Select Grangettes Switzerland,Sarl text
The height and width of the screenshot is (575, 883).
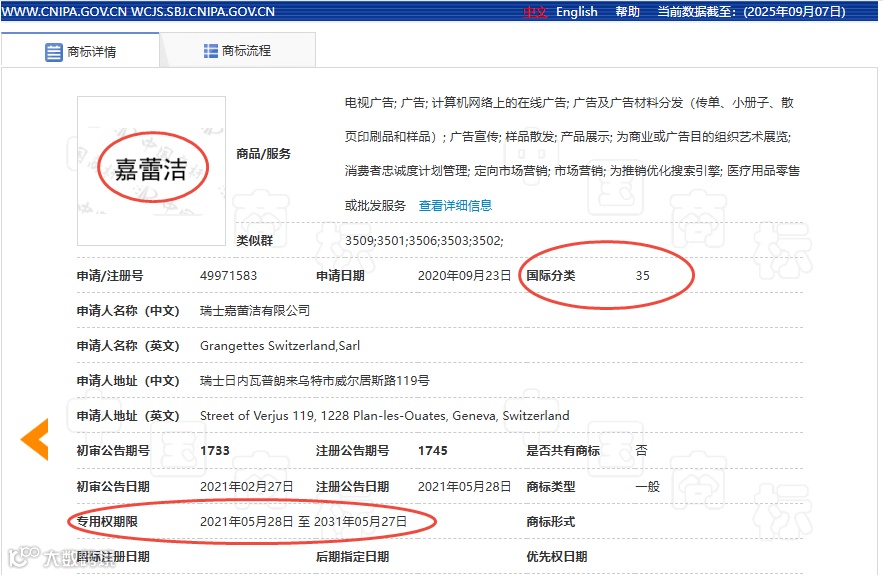click(280, 346)
